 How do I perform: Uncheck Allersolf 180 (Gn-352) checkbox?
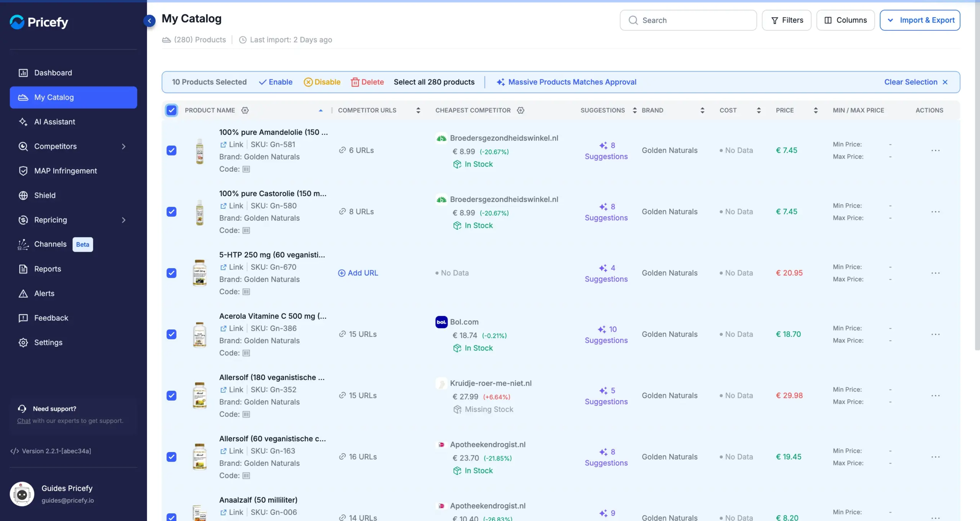171,396
